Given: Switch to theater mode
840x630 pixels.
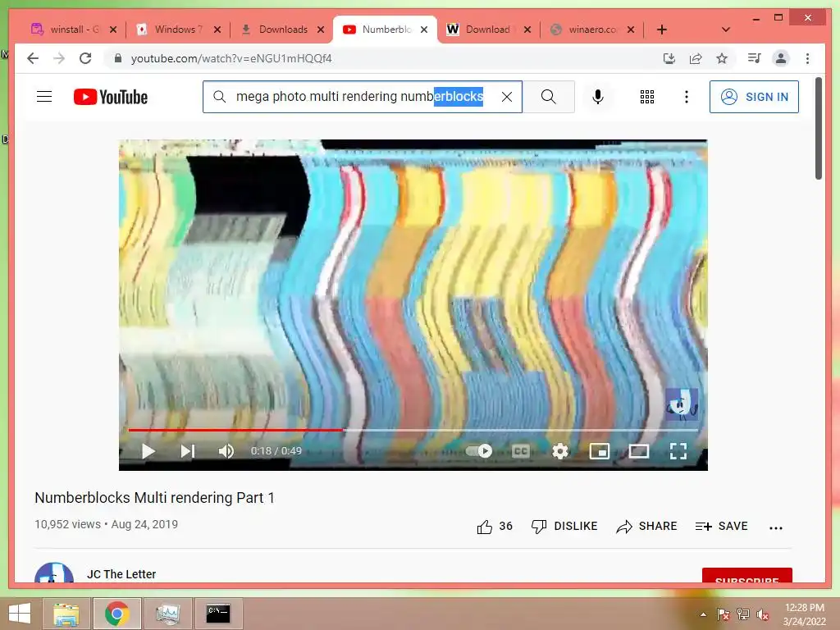Looking at the screenshot, I should 639,451.
